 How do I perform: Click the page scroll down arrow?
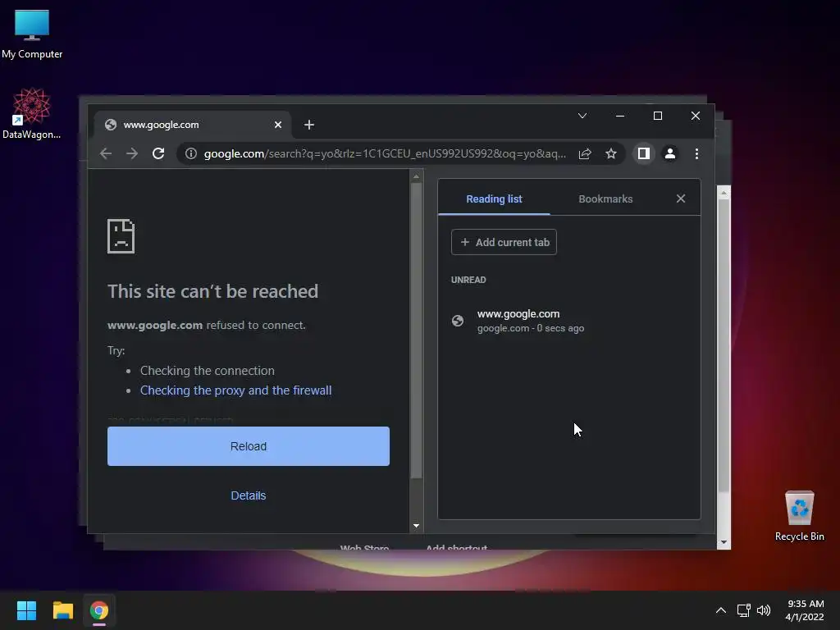click(x=416, y=526)
